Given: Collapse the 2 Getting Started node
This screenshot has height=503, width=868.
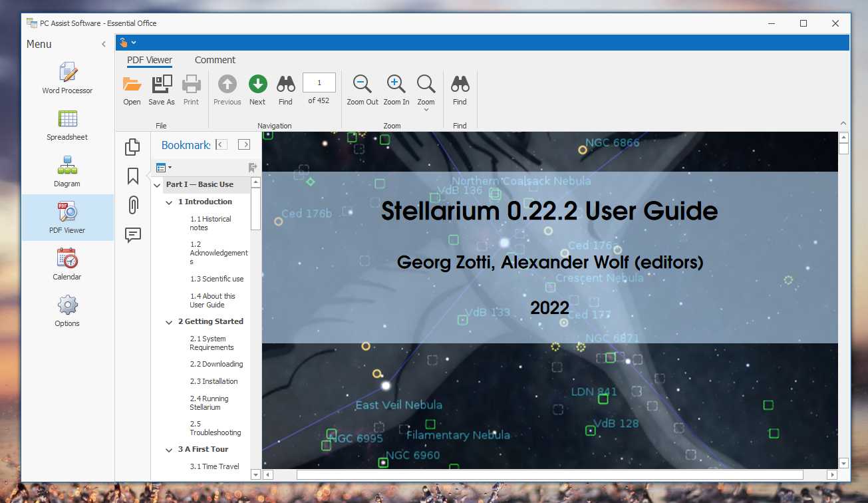Looking at the screenshot, I should pyautogui.click(x=170, y=322).
